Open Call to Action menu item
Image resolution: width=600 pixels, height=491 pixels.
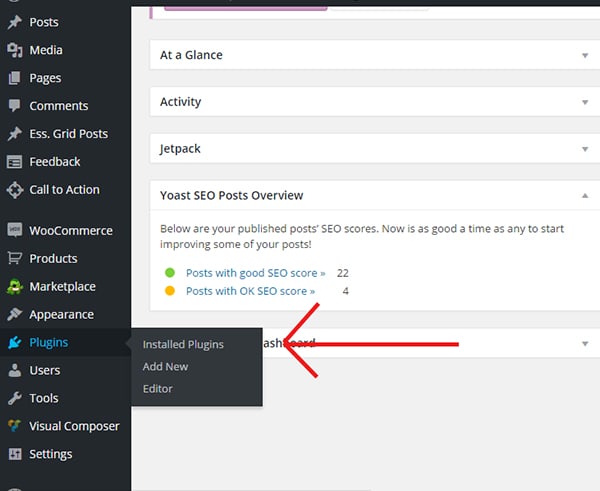point(65,190)
